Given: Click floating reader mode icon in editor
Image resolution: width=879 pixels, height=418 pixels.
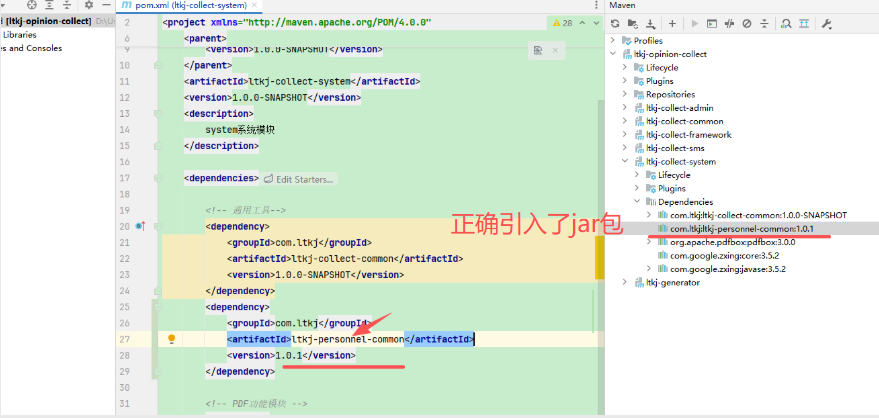Looking at the screenshot, I should [538, 50].
